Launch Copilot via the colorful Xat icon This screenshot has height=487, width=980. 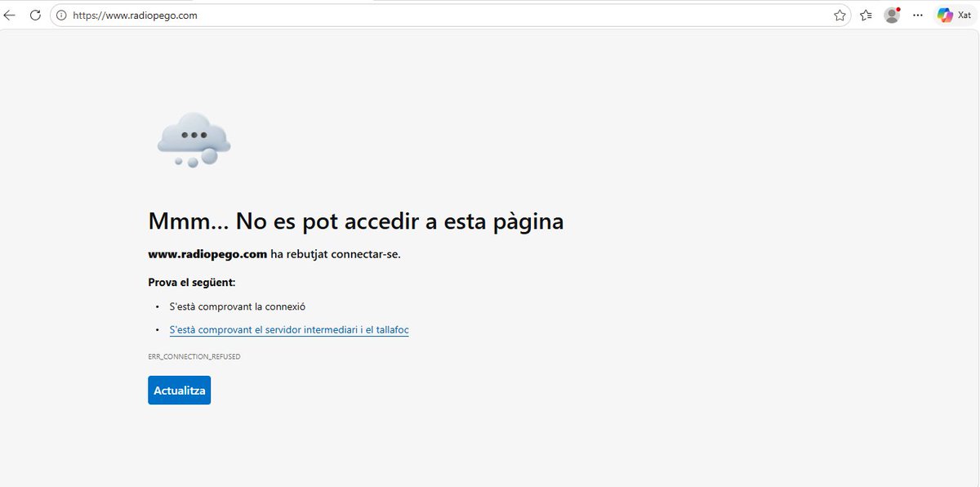pyautogui.click(x=945, y=14)
